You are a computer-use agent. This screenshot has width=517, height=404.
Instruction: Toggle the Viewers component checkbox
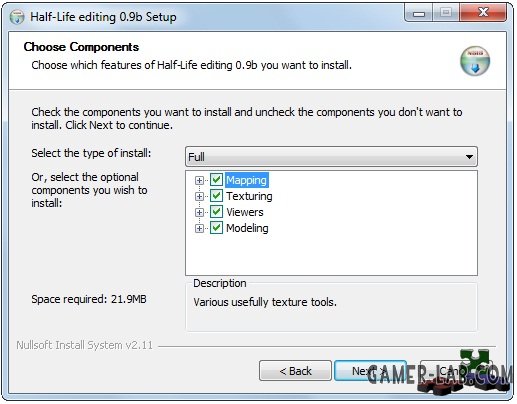point(216,212)
